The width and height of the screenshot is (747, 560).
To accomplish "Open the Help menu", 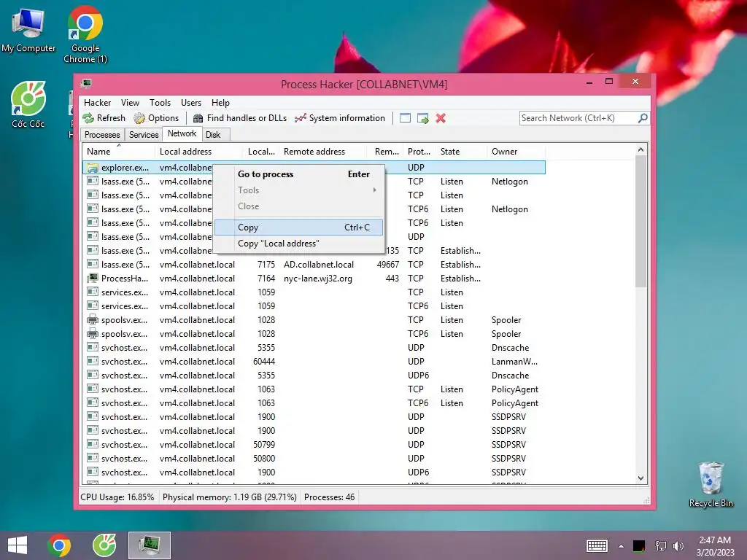I will click(220, 102).
